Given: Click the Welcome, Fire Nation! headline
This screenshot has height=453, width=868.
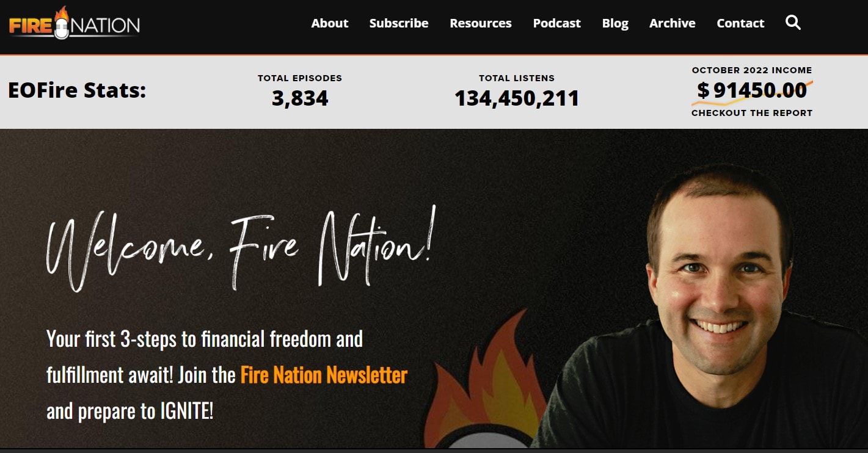Looking at the screenshot, I should pos(241,250).
